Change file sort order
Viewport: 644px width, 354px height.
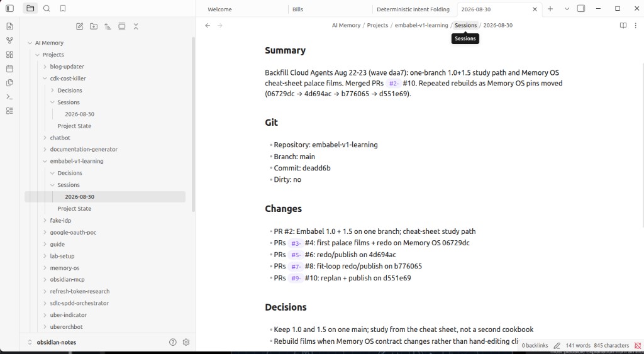(108, 26)
